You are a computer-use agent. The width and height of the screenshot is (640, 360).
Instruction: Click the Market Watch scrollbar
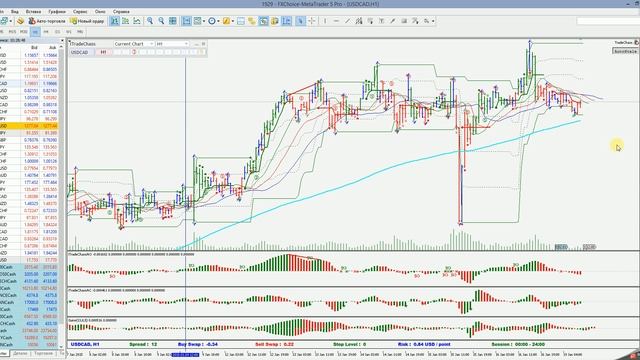tap(62, 196)
